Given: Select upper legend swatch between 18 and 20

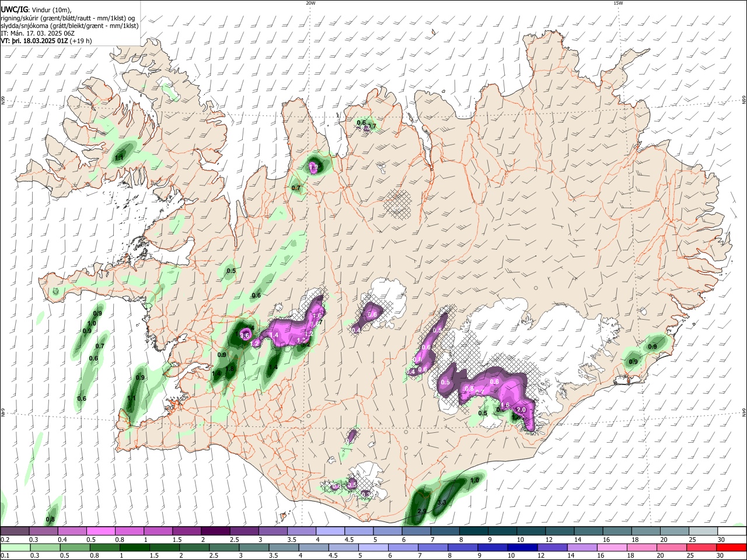Looking at the screenshot, I should pos(645,531).
